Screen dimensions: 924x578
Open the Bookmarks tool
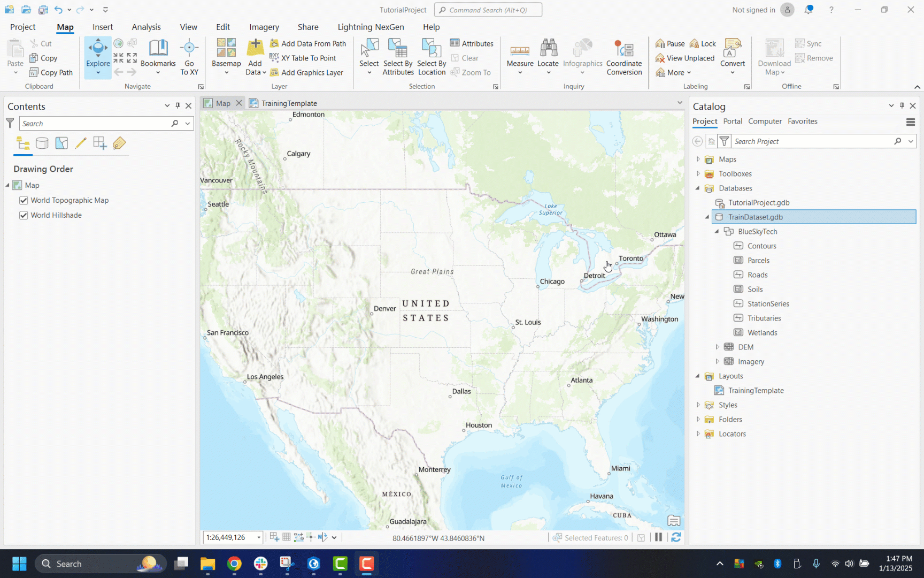tap(158, 52)
